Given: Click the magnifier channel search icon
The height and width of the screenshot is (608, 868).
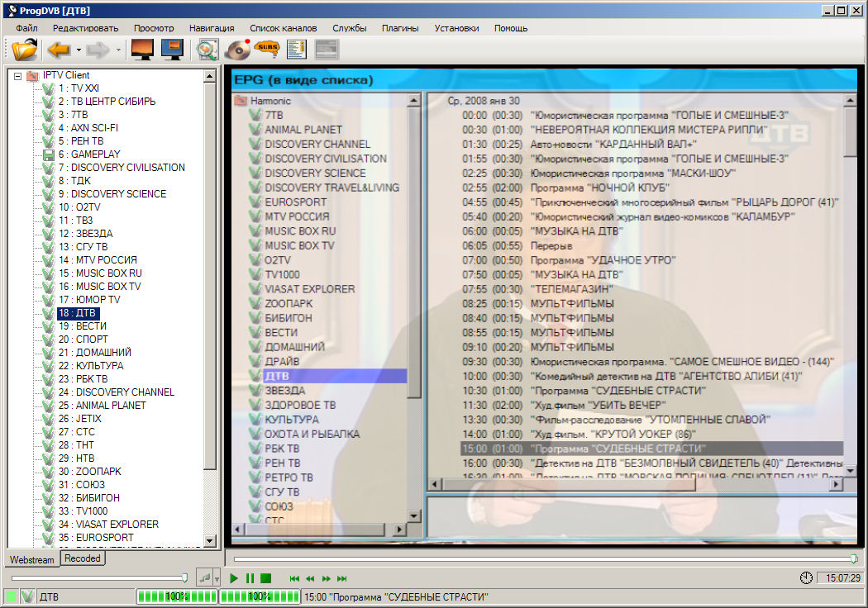Looking at the screenshot, I should click(207, 50).
